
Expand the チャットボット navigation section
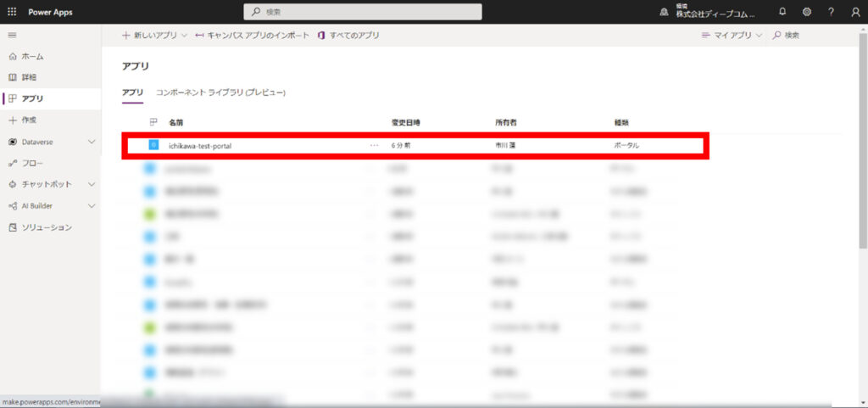91,184
